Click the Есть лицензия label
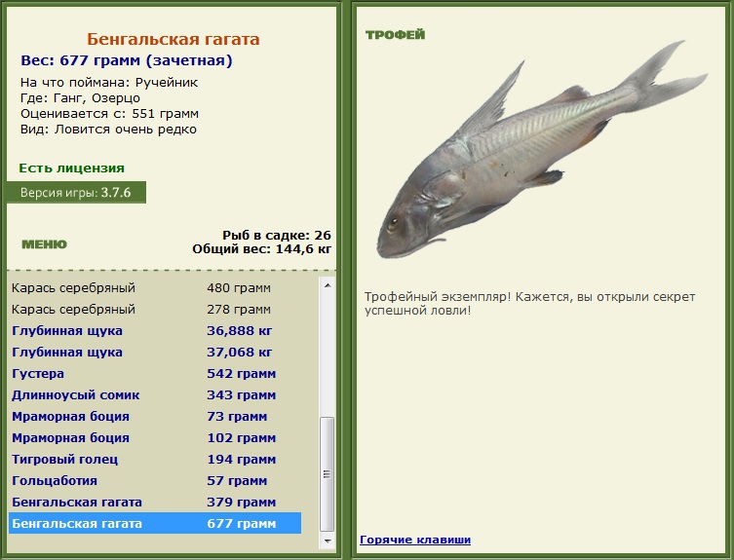 71,168
